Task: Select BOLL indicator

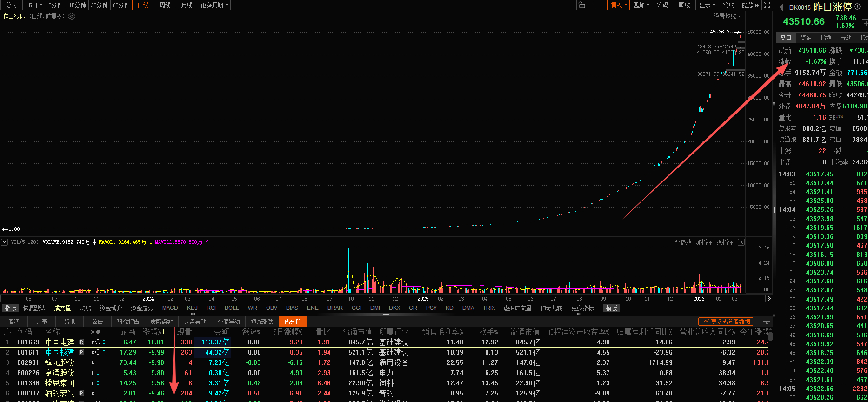Action: coord(232,308)
